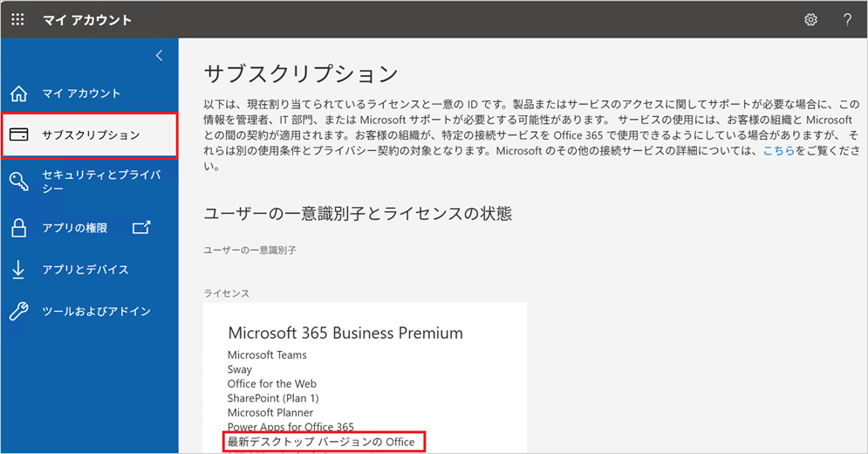868x454 pixels.
Task: Click the key icon for セキュリティとプライバシー
Action: click(18, 182)
